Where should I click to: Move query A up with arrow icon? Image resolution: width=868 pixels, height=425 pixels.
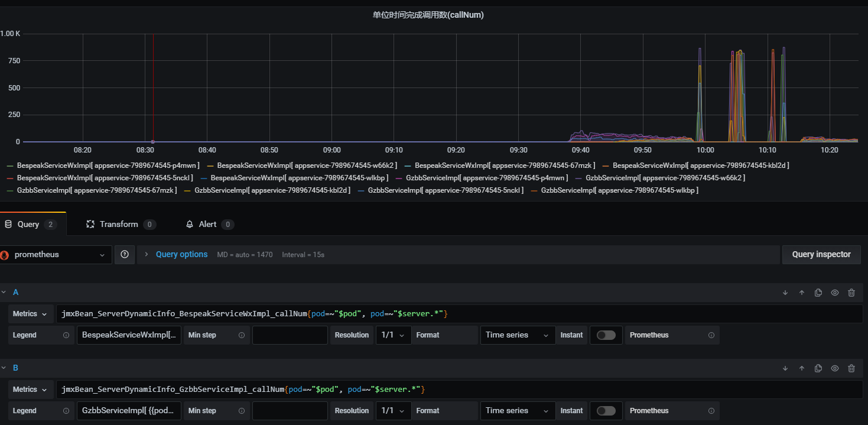pyautogui.click(x=802, y=293)
